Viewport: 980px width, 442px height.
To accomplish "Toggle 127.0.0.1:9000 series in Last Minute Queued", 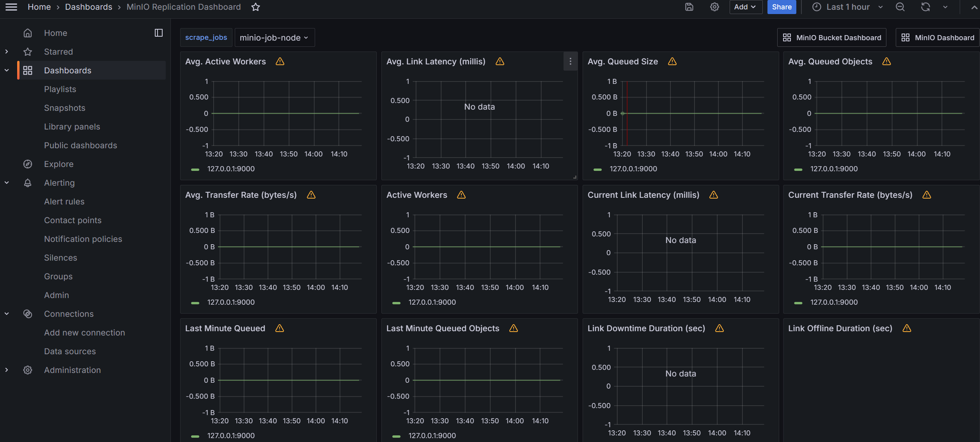I will 231,436.
